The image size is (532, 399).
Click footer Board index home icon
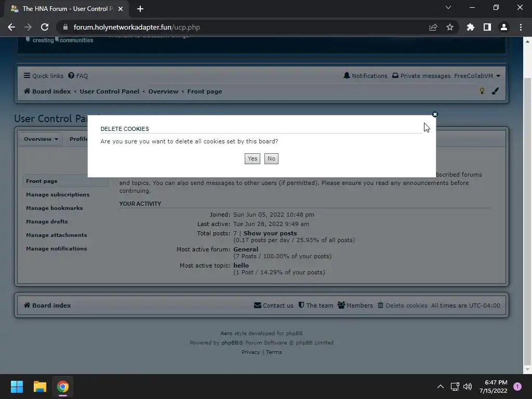27,305
